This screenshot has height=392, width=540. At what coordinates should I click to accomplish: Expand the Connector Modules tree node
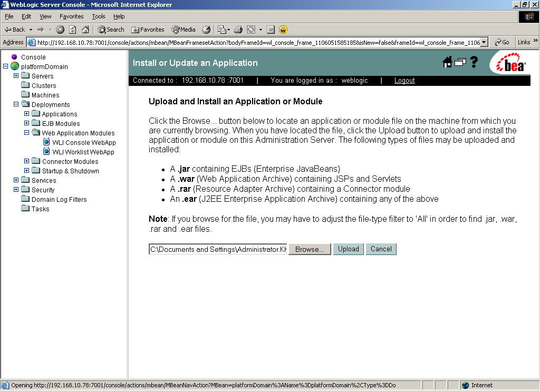pos(26,161)
